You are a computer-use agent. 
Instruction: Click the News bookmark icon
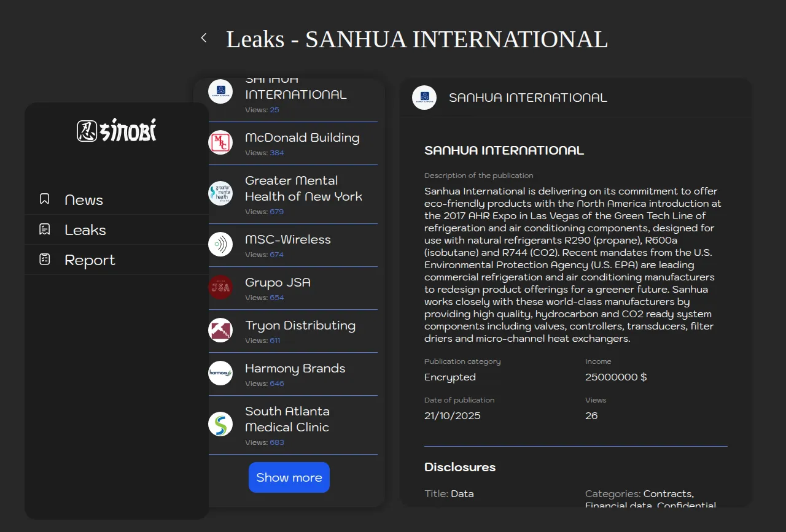tap(44, 199)
